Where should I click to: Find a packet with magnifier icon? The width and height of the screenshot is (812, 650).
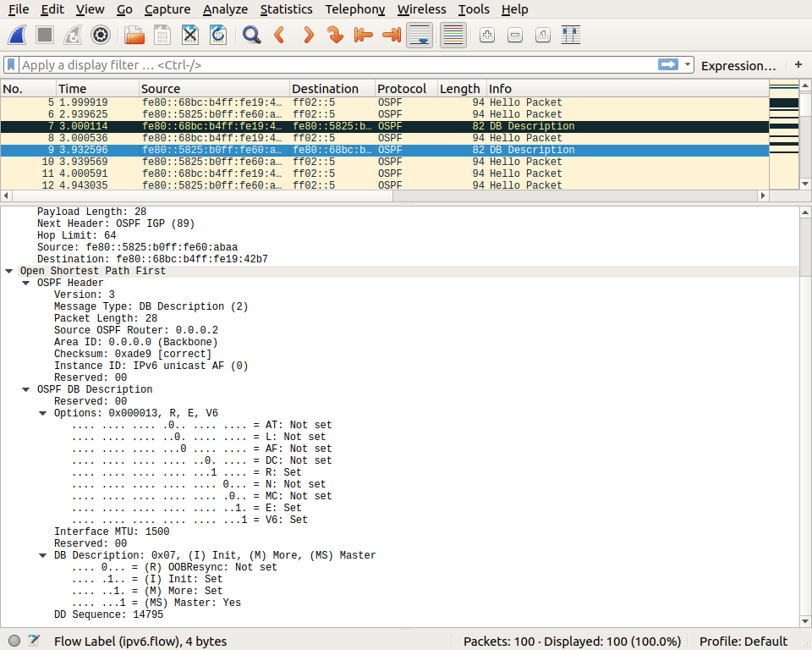252,36
